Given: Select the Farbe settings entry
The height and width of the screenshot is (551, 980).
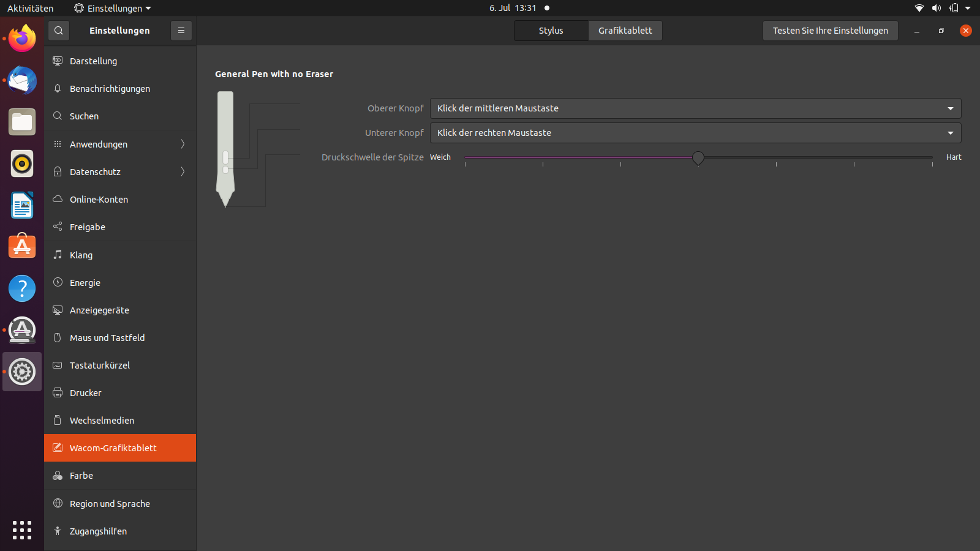Looking at the screenshot, I should pos(81,476).
